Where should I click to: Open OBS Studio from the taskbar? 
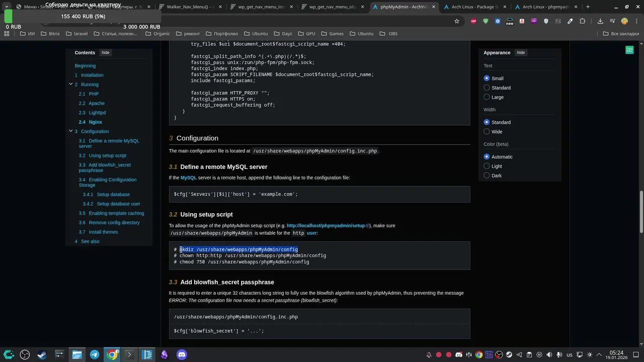tap(25, 354)
